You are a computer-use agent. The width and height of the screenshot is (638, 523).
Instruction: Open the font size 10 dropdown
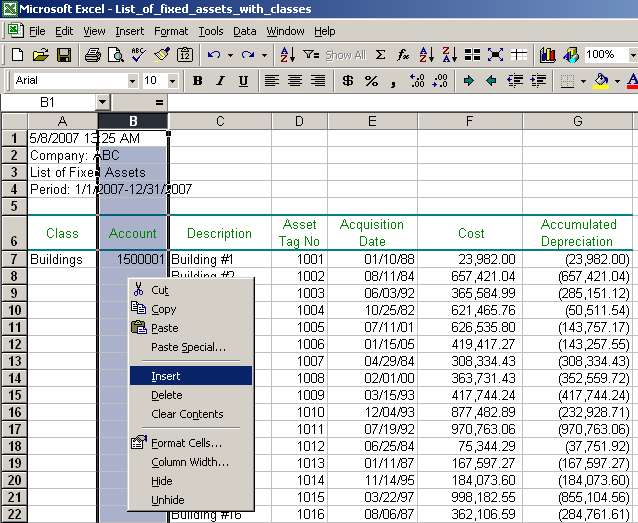coord(172,81)
